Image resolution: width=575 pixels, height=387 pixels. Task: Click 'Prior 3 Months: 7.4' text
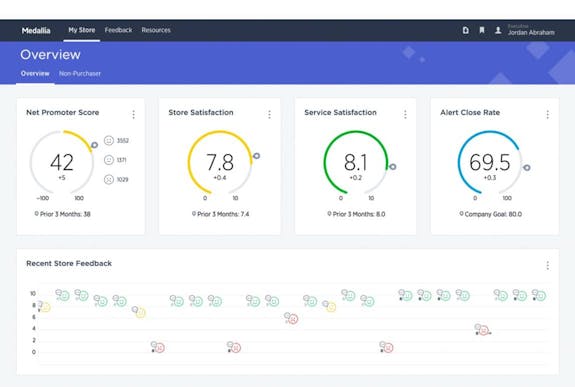tap(223, 214)
